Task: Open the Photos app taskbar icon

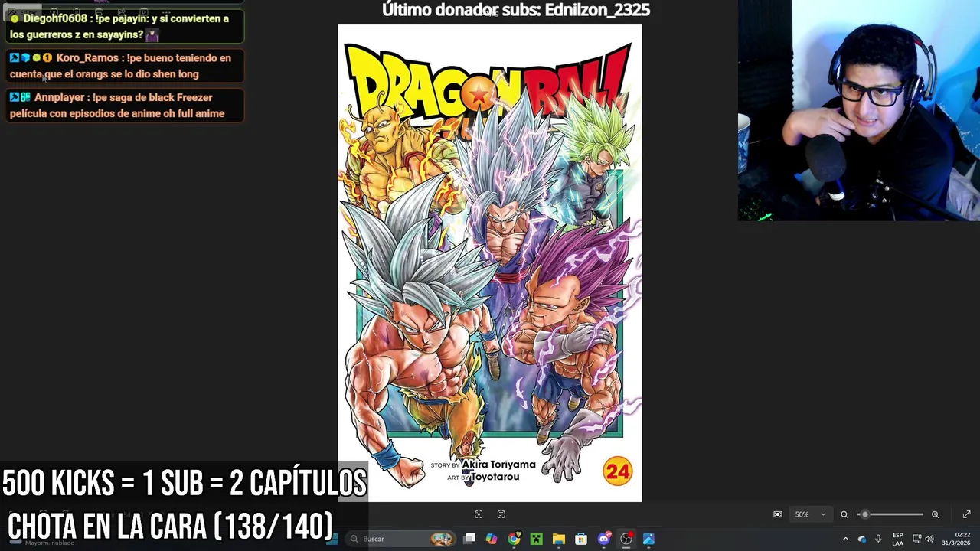Action: pyautogui.click(x=648, y=539)
